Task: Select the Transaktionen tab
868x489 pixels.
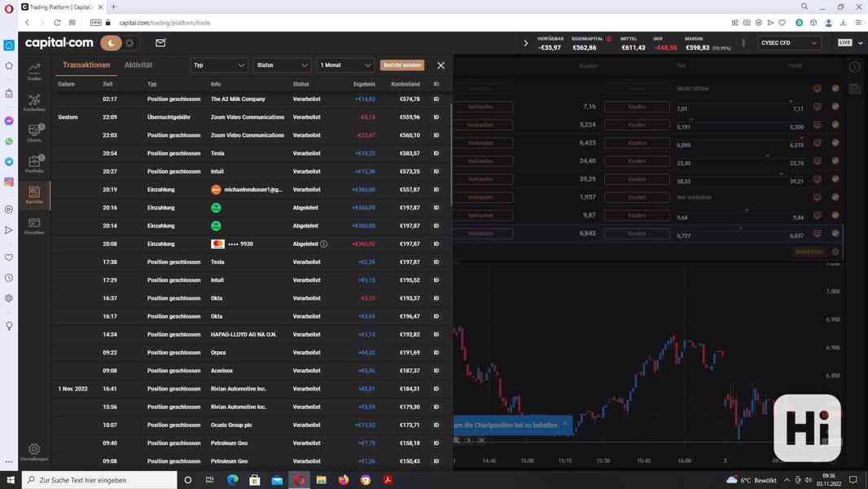Action: pyautogui.click(x=86, y=65)
